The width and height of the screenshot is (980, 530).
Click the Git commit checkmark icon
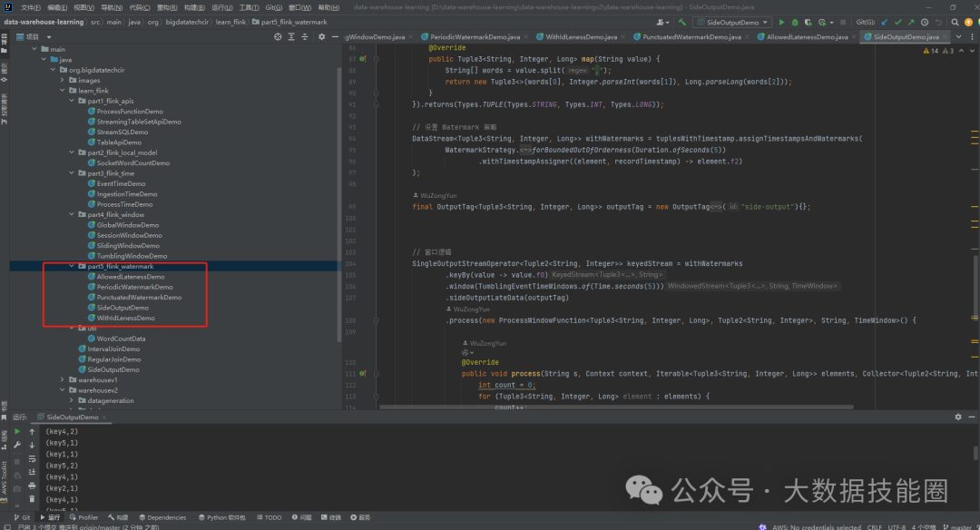click(x=898, y=22)
